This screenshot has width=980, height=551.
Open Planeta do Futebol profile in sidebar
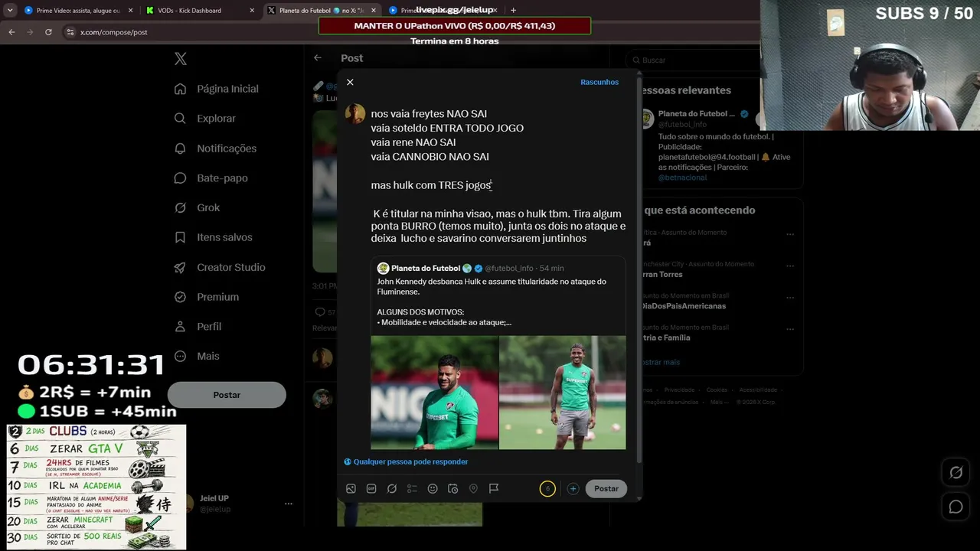point(697,114)
